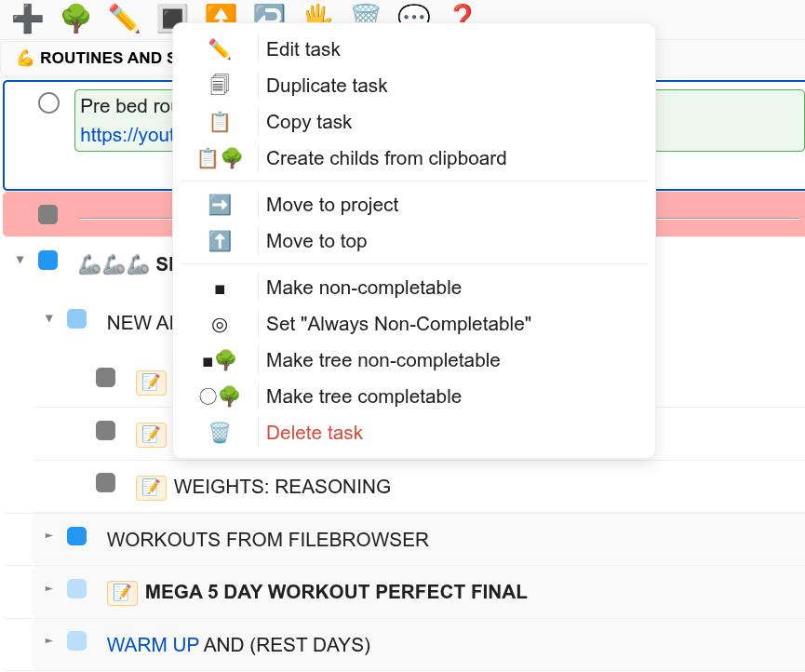Click the notepad icon beside WEIGHTS: REASONING
Viewport: 805px width, 672px height.
pos(151,487)
